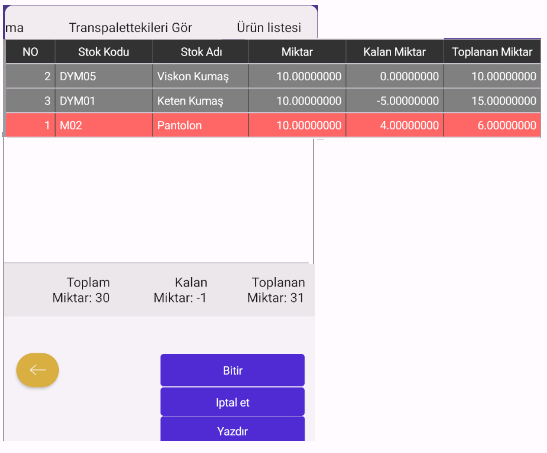Click the -5.00000000 Kalan Miktar cell

pos(395,101)
